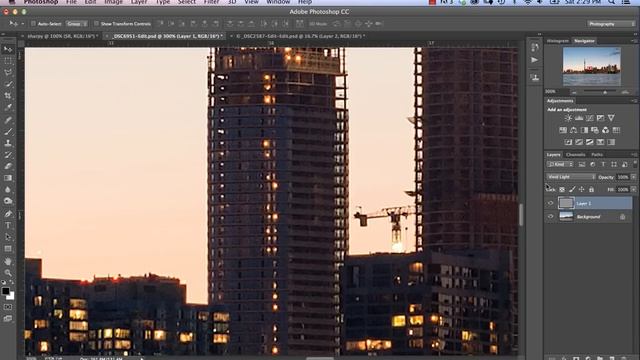Toggle the Auto-Select checkbox
This screenshot has width=640, height=360.
pos(33,24)
